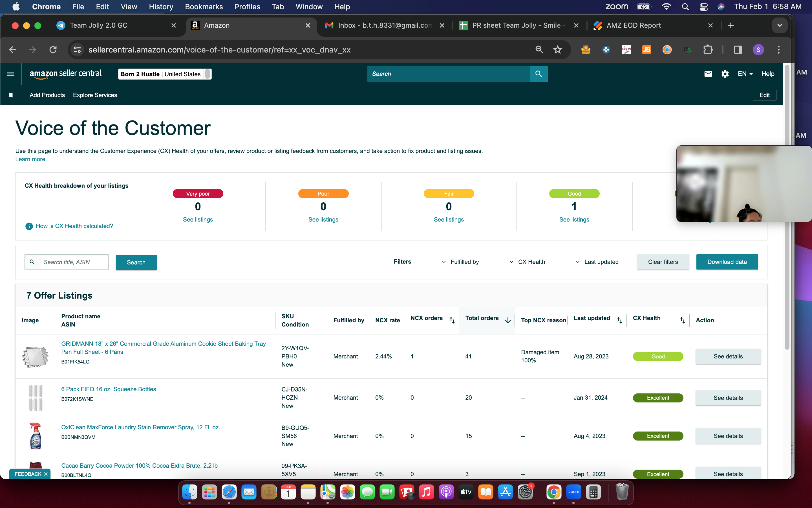812x508 pixels.
Task: Click the CX Health info icon
Action: [x=29, y=226]
